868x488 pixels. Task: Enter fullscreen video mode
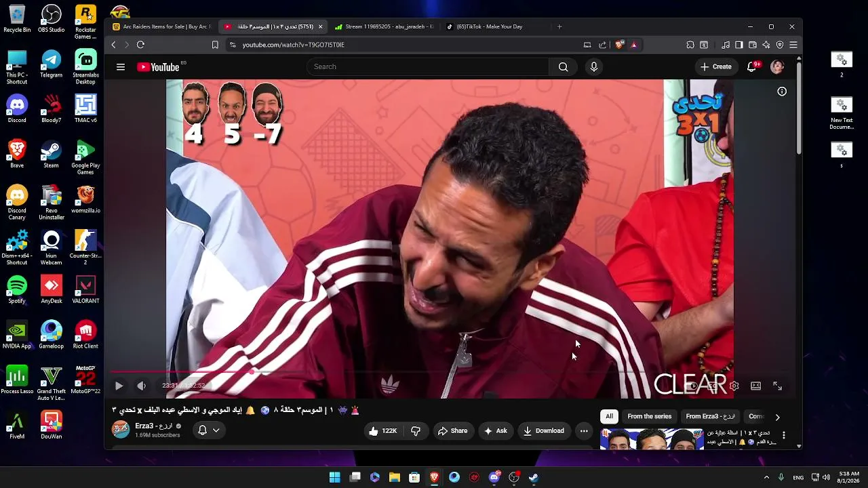point(778,386)
